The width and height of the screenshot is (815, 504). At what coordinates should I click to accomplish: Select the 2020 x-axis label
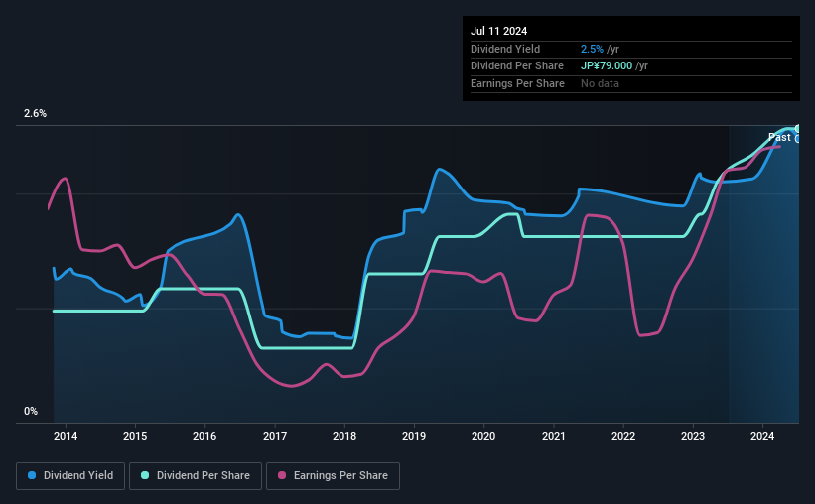[x=483, y=436]
